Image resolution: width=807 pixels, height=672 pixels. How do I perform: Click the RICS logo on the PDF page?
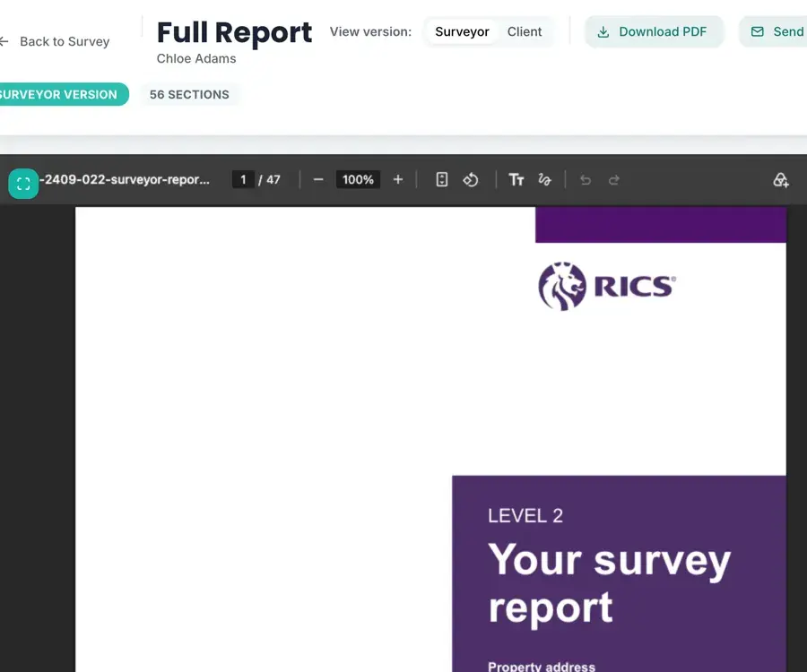tap(607, 286)
